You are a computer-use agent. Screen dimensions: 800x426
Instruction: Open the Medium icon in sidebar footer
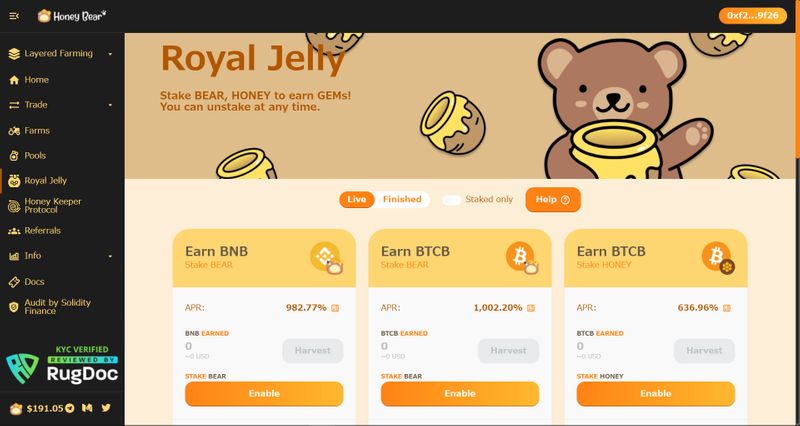87,408
